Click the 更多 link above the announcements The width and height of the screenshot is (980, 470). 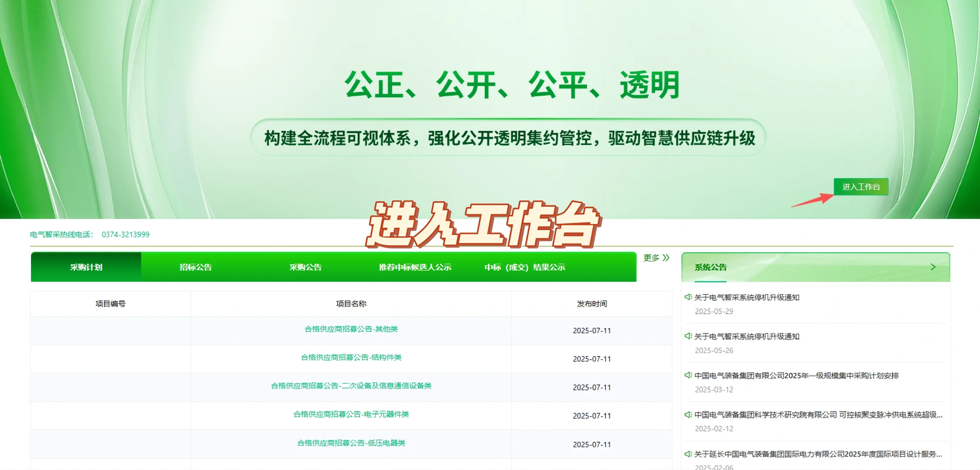point(652,258)
